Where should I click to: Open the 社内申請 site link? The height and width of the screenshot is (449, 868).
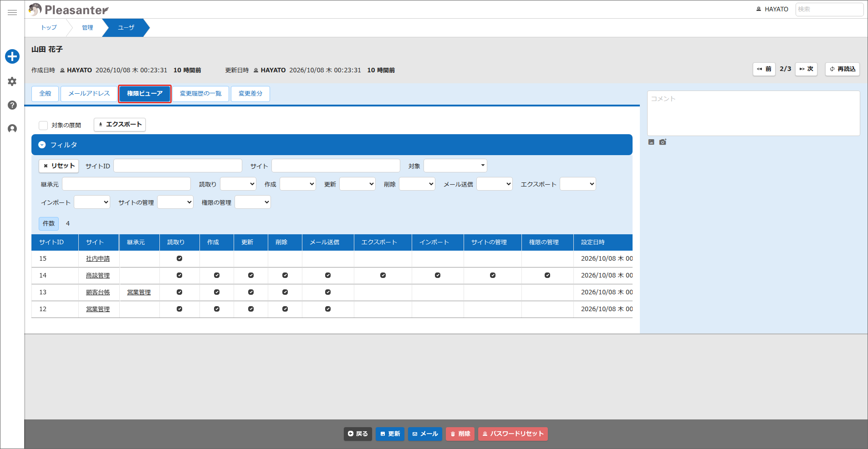point(98,259)
